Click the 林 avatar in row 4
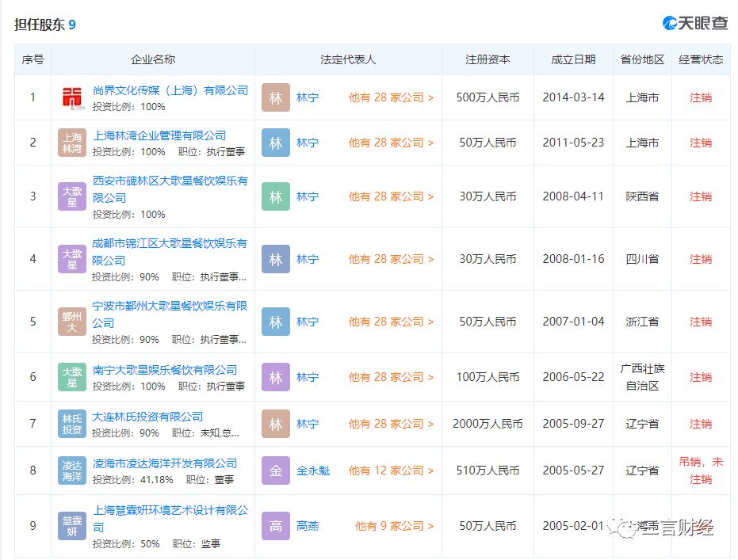This screenshot has width=738, height=560. click(276, 259)
